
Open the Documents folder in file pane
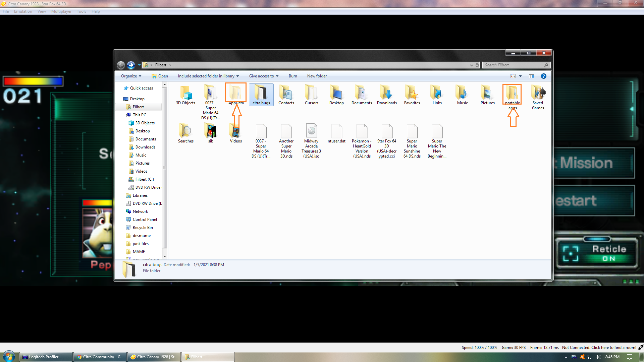click(x=362, y=95)
